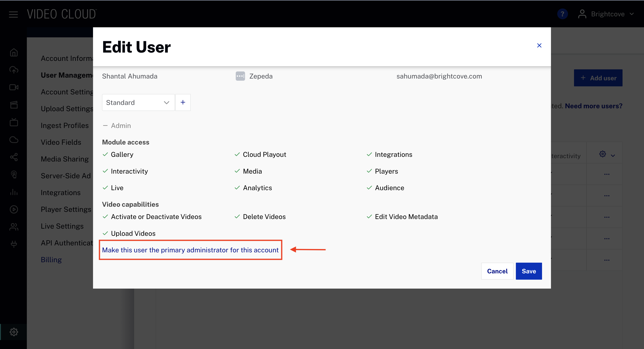This screenshot has width=644, height=349.
Task: Open Video Fields in admin menu
Action: 61,142
